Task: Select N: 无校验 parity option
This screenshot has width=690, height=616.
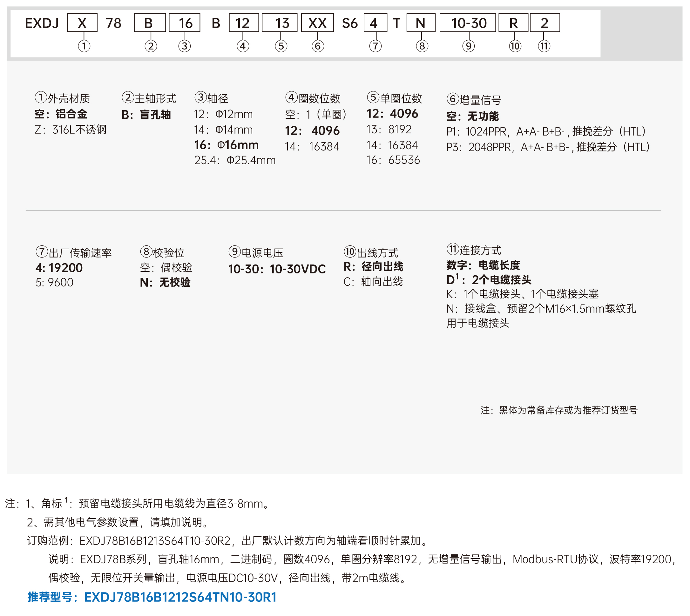Action: point(165,282)
